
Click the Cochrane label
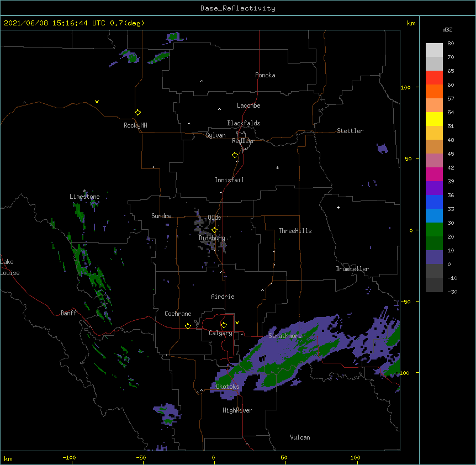pos(178,314)
